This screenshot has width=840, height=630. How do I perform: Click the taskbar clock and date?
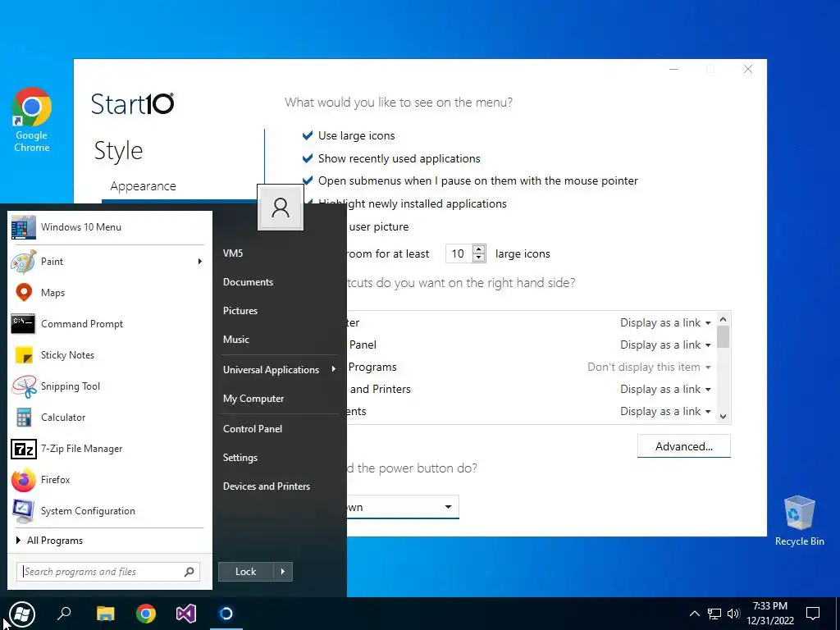click(x=769, y=614)
